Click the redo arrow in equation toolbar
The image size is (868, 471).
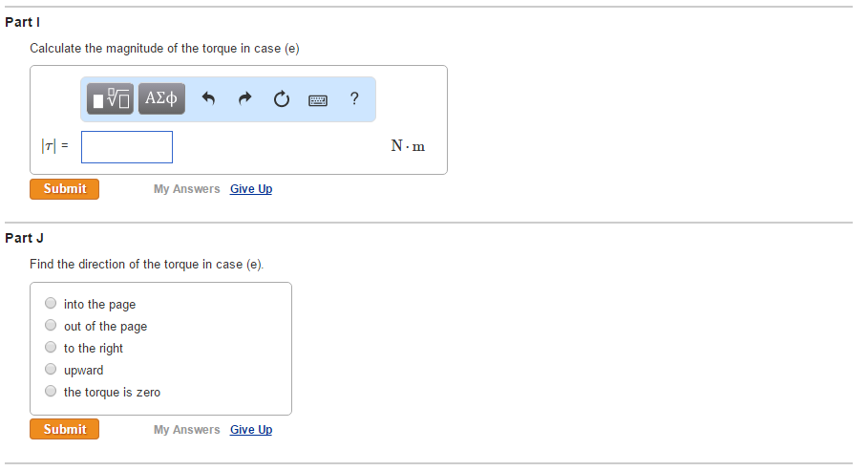tap(244, 98)
